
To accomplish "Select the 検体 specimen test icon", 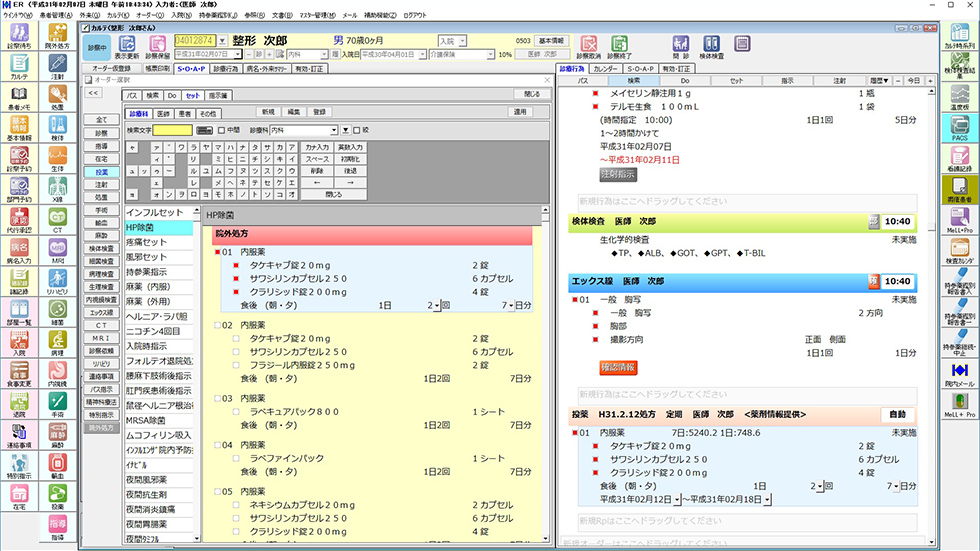I will [x=57, y=128].
